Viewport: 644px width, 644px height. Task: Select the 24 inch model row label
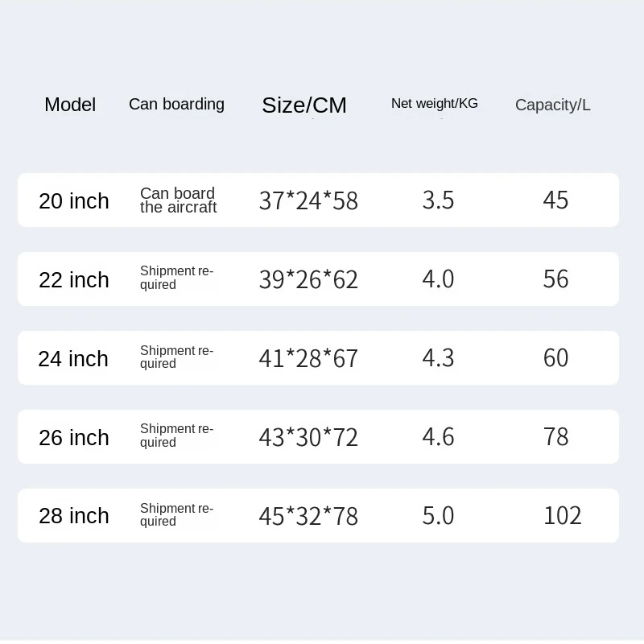pos(73,358)
